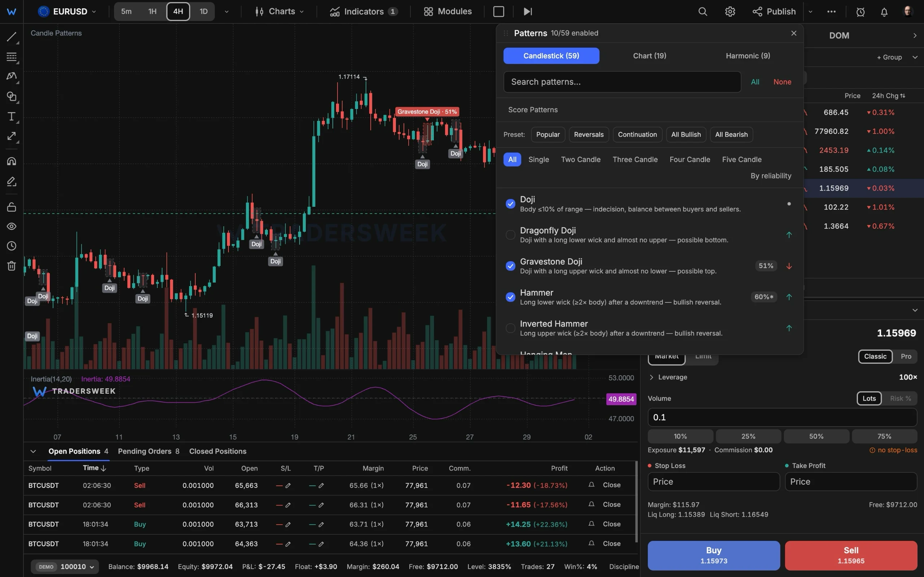
Task: Toggle drawings visibility eye icon
Action: click(x=12, y=226)
